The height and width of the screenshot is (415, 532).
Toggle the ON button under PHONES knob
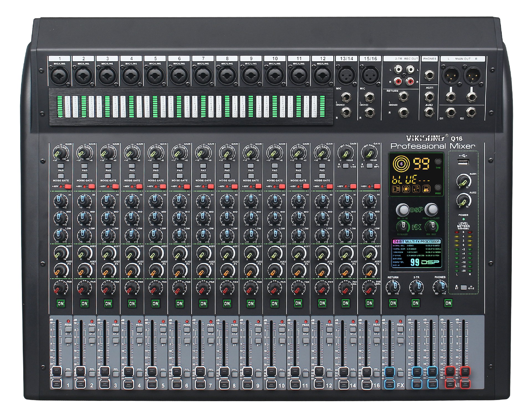coord(448,303)
